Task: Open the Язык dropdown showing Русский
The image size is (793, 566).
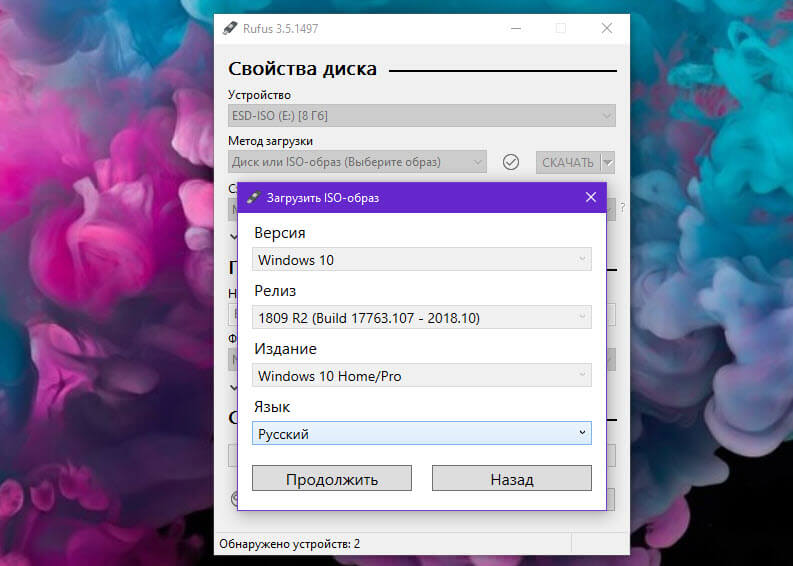Action: tap(421, 433)
